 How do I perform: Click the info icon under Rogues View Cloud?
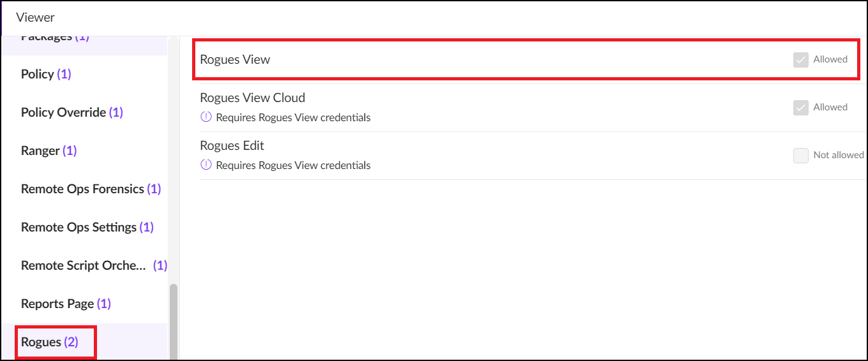[x=206, y=117]
